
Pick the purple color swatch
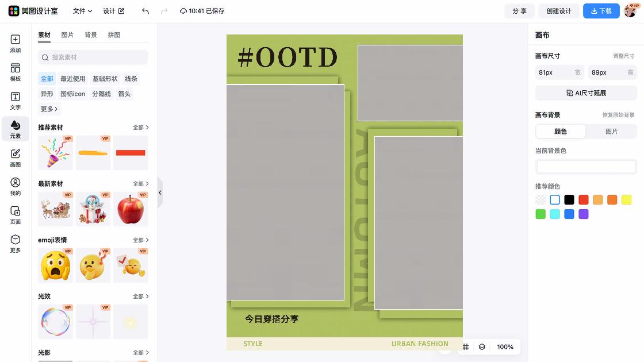(584, 214)
